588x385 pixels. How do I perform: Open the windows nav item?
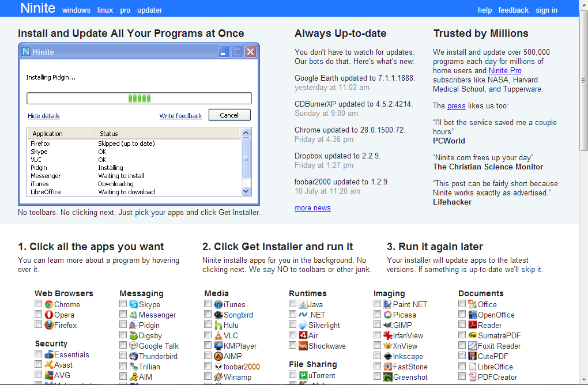pyautogui.click(x=76, y=10)
